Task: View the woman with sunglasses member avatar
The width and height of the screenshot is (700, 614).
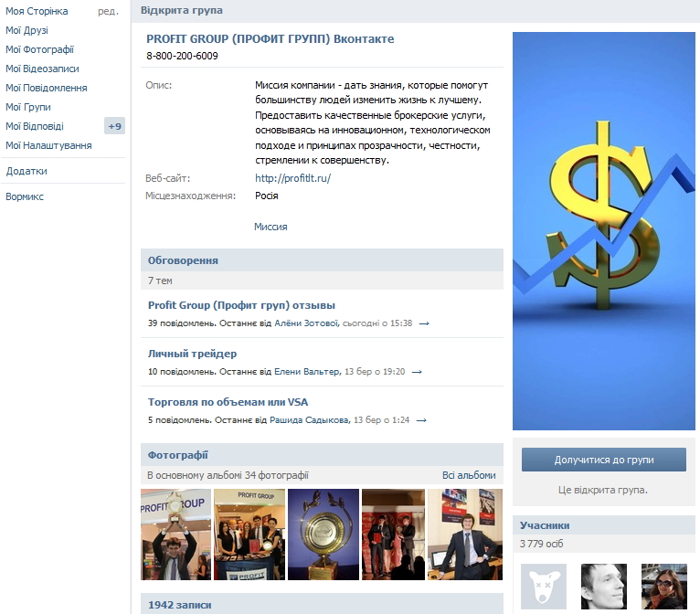Action: point(663,587)
